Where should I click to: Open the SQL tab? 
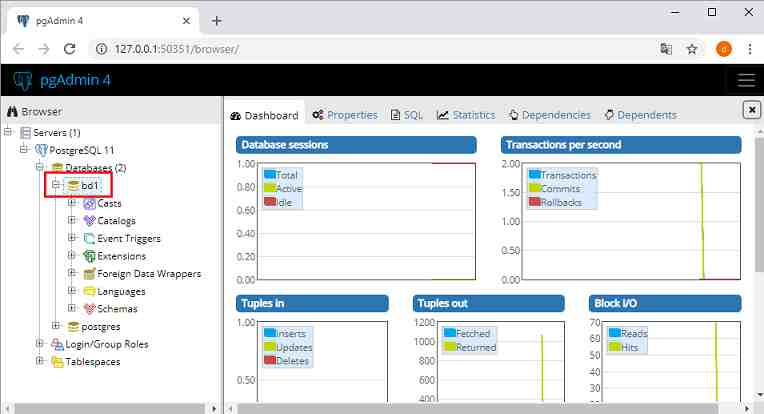pos(407,115)
